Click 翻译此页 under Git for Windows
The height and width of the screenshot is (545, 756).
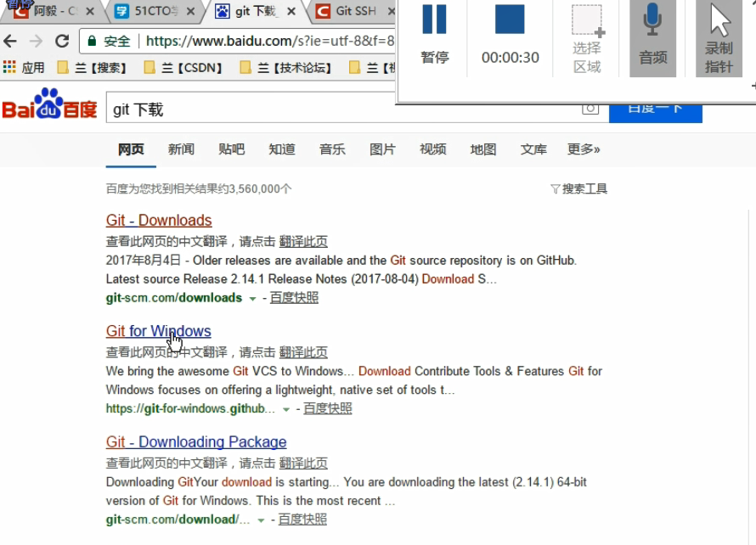click(x=303, y=352)
